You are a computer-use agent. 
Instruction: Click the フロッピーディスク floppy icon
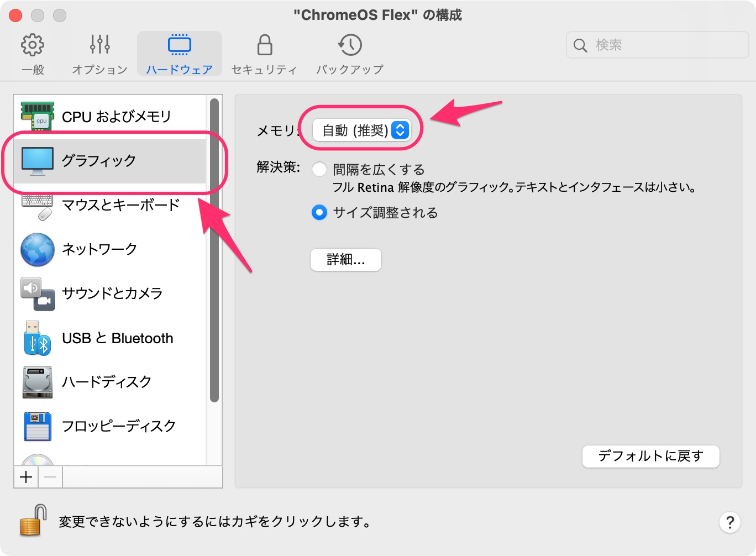click(38, 426)
